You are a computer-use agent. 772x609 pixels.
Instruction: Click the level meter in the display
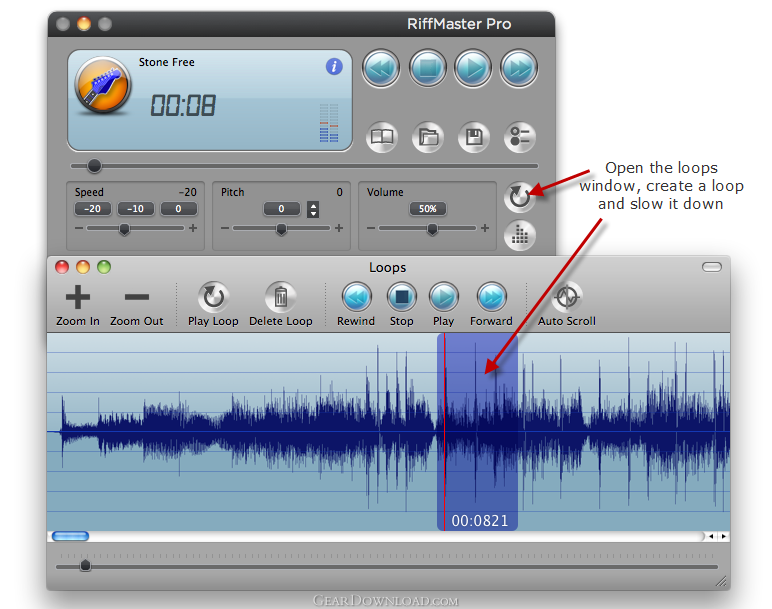[329, 123]
